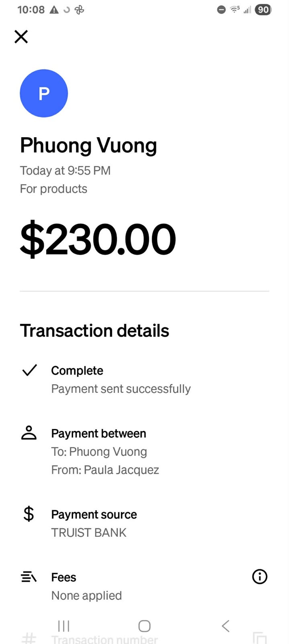Tap the Phuong Vuong recipient name heading
This screenshot has height=644, width=289.
(x=88, y=145)
